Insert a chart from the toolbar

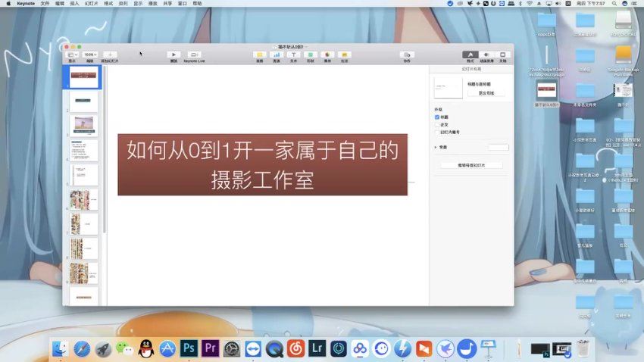point(277,55)
